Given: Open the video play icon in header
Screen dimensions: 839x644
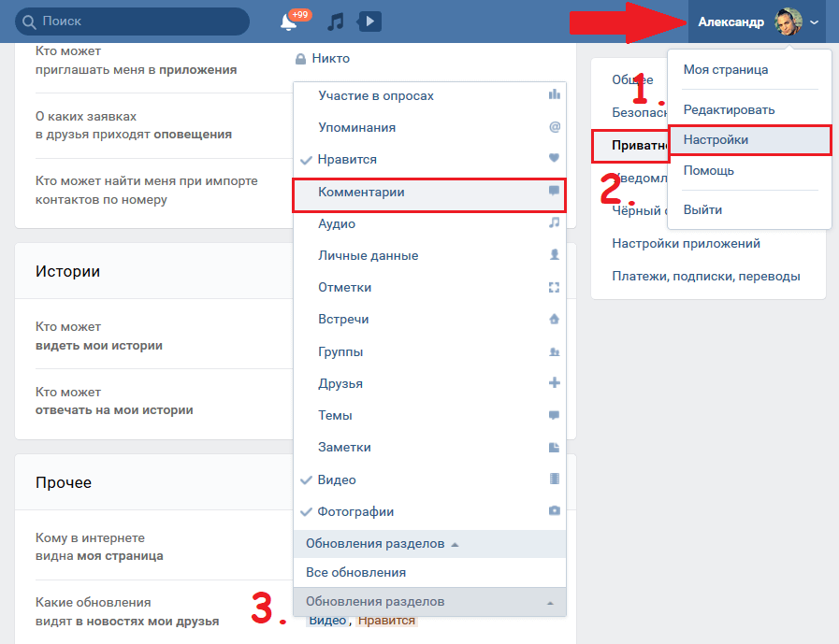Looking at the screenshot, I should click(369, 21).
